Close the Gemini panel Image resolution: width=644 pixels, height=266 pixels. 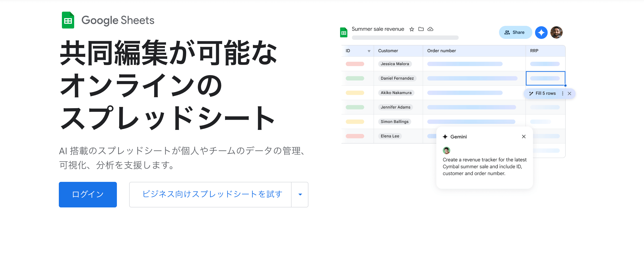(x=524, y=137)
